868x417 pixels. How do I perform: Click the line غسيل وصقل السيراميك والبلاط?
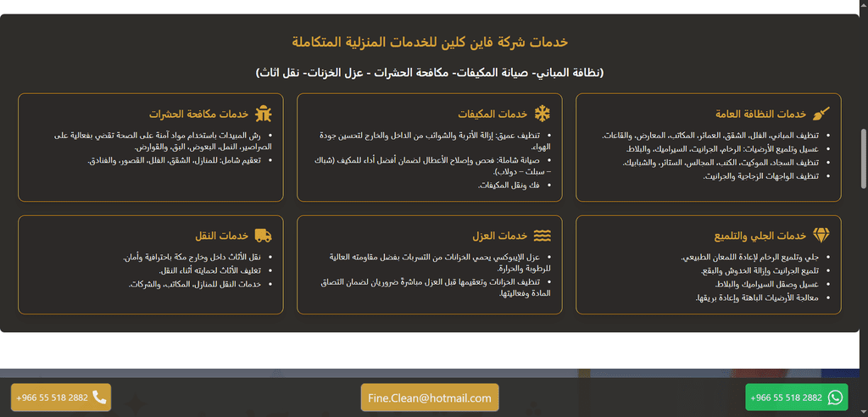pos(766,284)
